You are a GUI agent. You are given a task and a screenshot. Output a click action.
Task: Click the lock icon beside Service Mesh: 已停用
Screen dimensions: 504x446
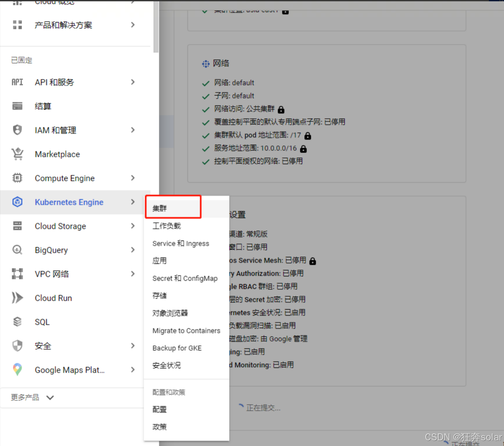(312, 261)
